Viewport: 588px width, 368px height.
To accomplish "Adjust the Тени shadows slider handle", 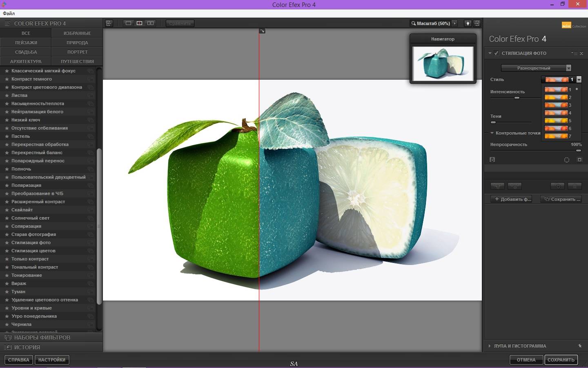I will [x=493, y=122].
